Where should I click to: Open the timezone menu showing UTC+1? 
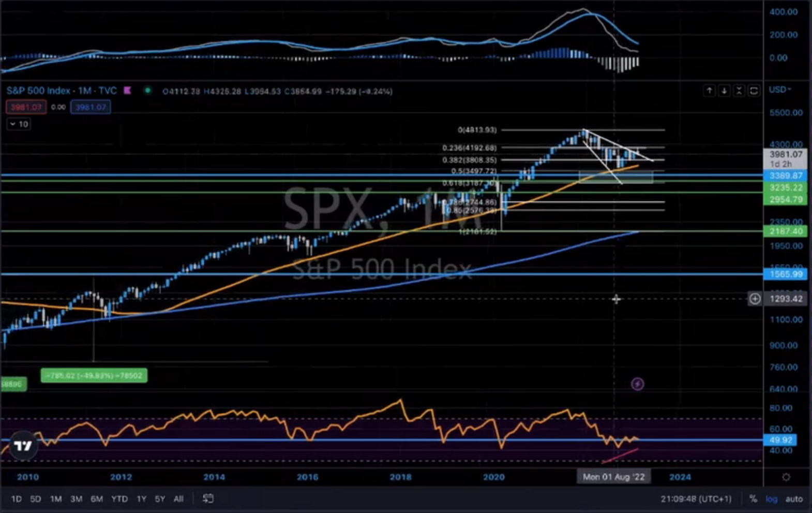[x=696, y=499]
